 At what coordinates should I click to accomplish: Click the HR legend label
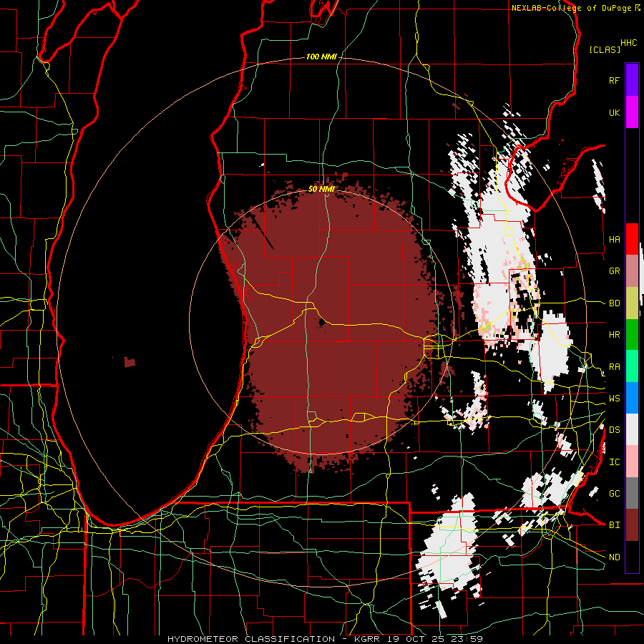coord(614,335)
